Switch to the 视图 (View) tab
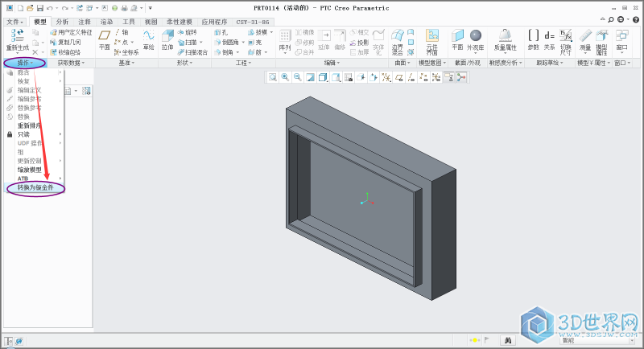Screen dimensions: 644x349 tap(151, 22)
